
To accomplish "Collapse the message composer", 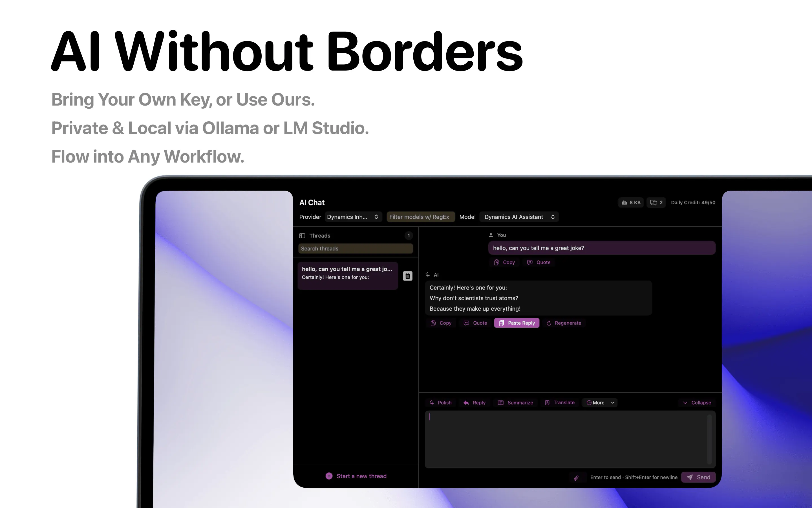I will click(697, 402).
